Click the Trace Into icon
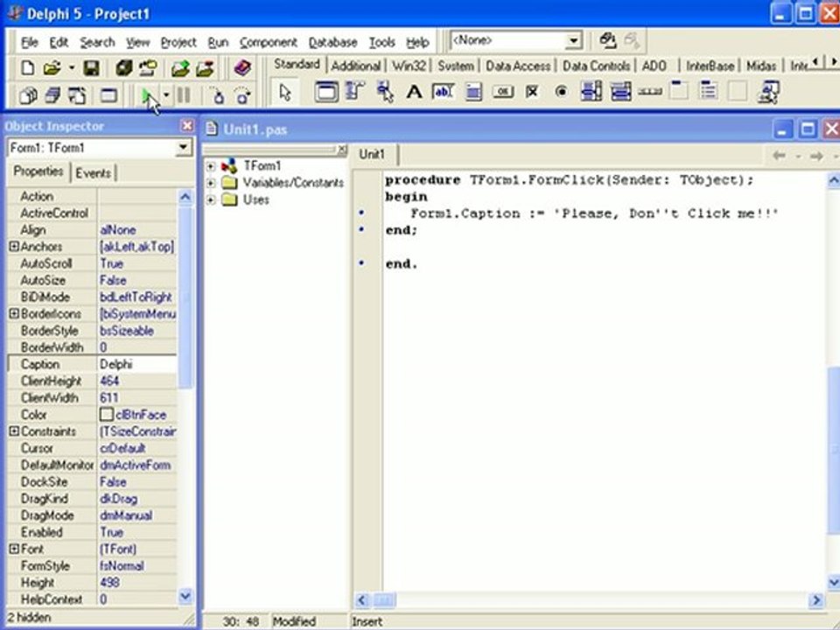This screenshot has height=630, width=840. click(218, 96)
